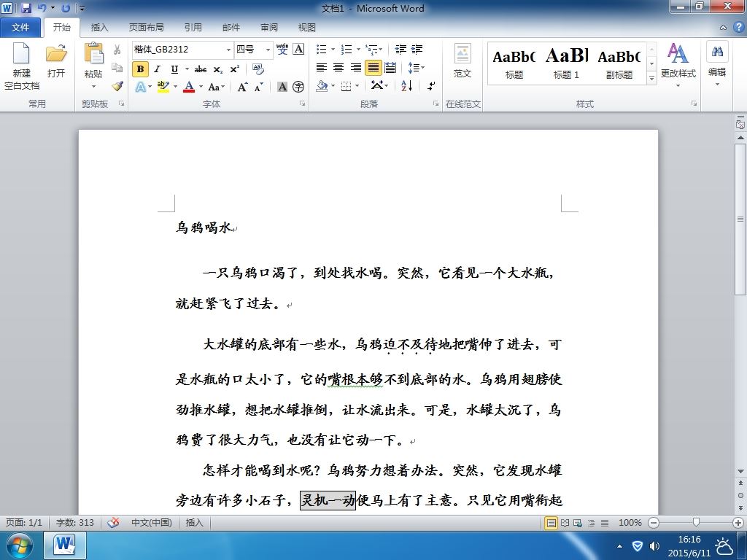This screenshot has width=747, height=560.
Task: Click the Clear Formatting icon
Action: click(258, 69)
